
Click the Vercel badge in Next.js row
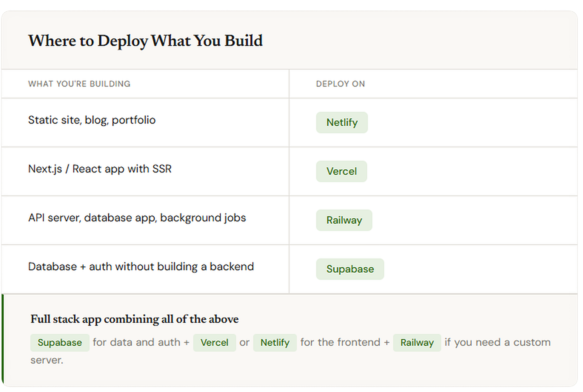click(341, 171)
